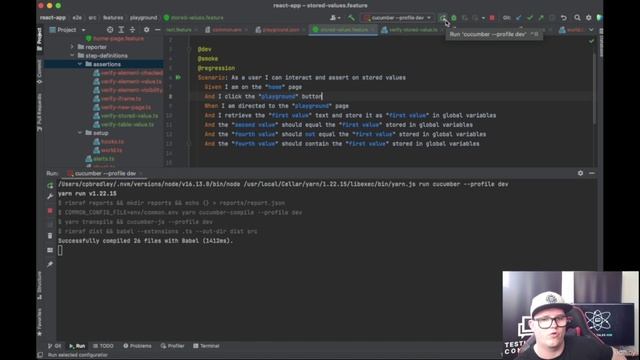Click the e2e breadcrumb
This screenshot has width=640, height=360.
pyautogui.click(x=77, y=18)
